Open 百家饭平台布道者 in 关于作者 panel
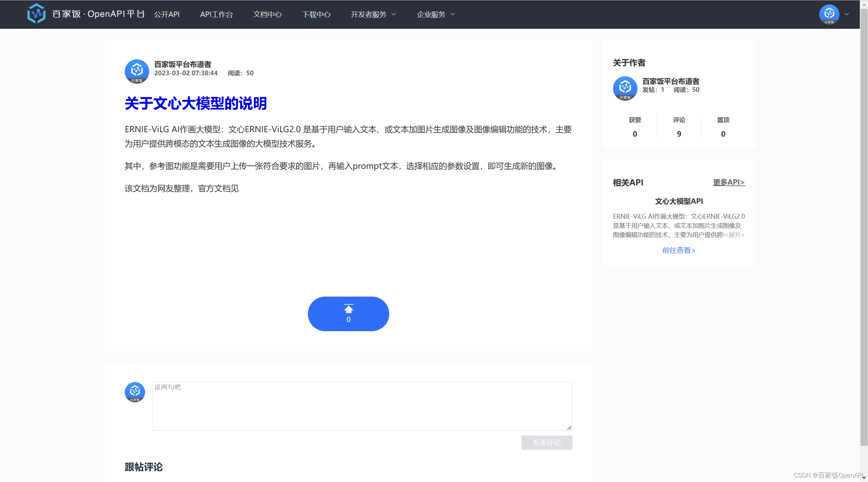The image size is (868, 482). point(671,81)
